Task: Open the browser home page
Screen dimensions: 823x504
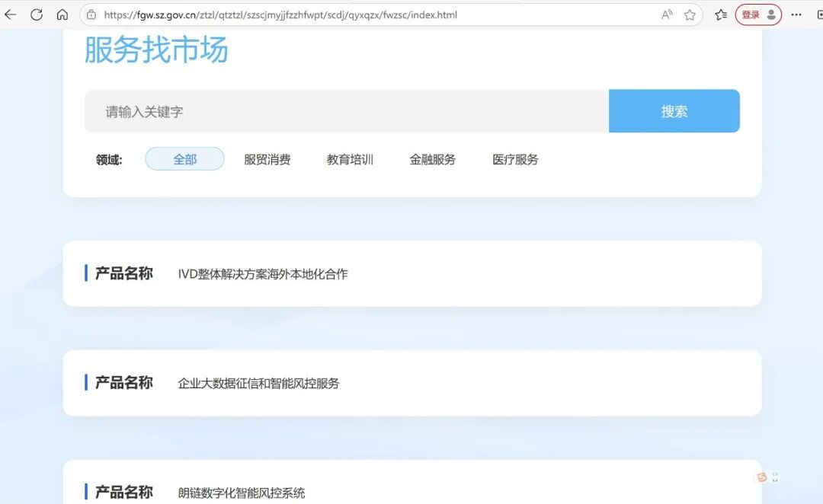Action: [x=62, y=14]
